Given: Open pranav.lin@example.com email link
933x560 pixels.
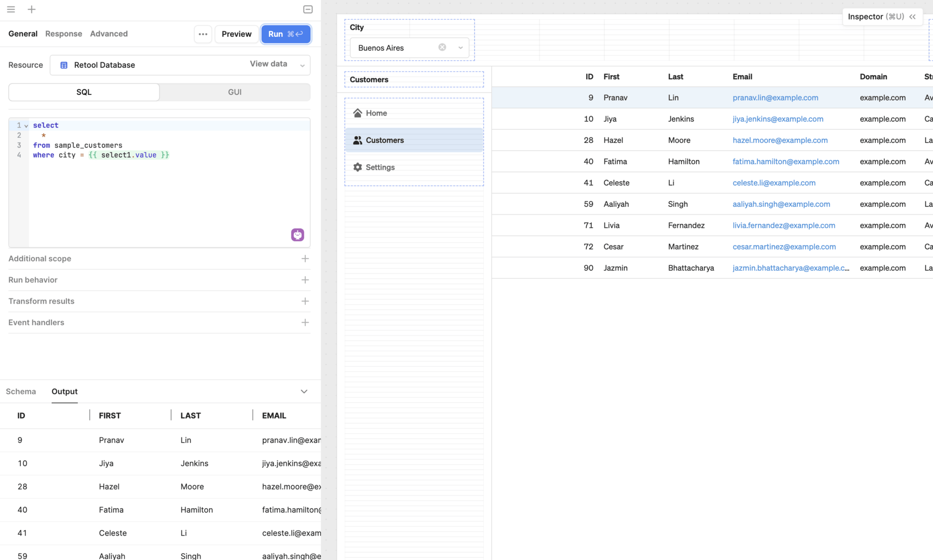Looking at the screenshot, I should point(775,98).
